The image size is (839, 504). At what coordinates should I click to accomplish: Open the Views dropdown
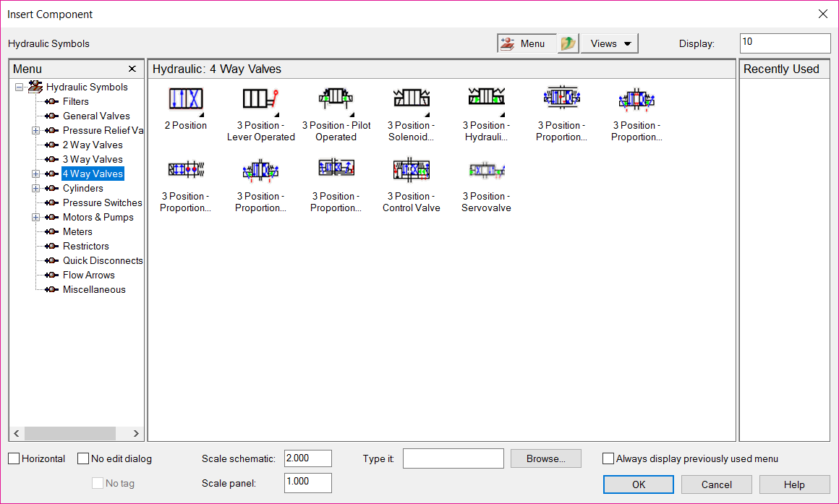[610, 43]
